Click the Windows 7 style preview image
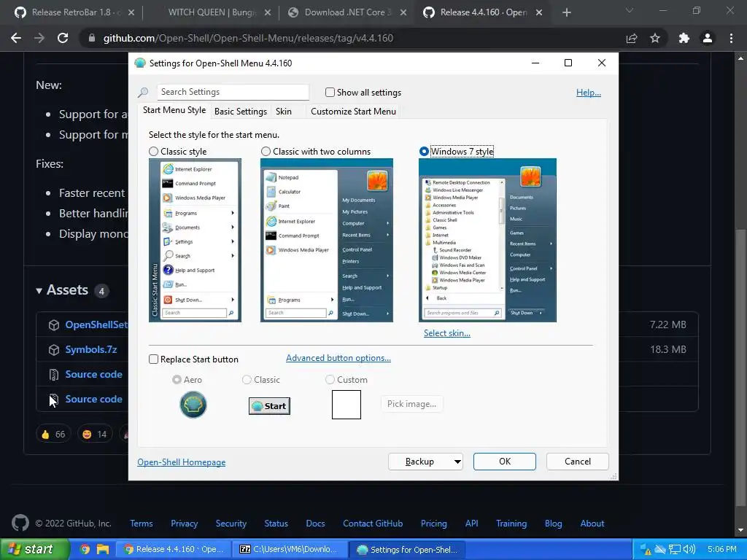 point(487,240)
